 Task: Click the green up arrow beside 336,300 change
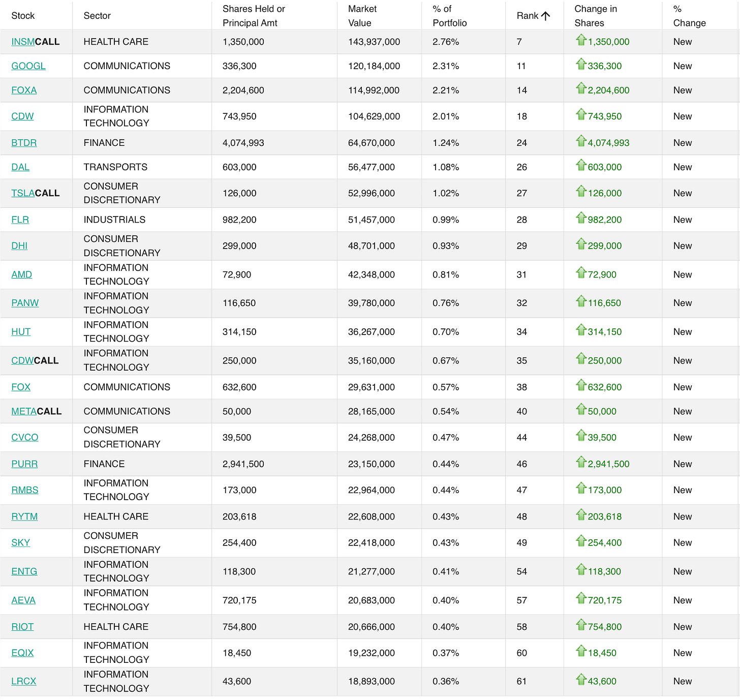pos(581,64)
